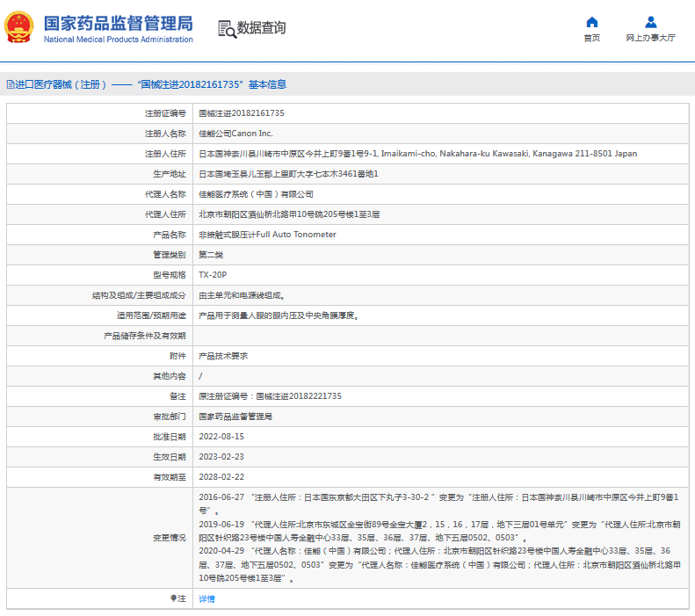Click the 其他内容 row label

pyautogui.click(x=170, y=376)
